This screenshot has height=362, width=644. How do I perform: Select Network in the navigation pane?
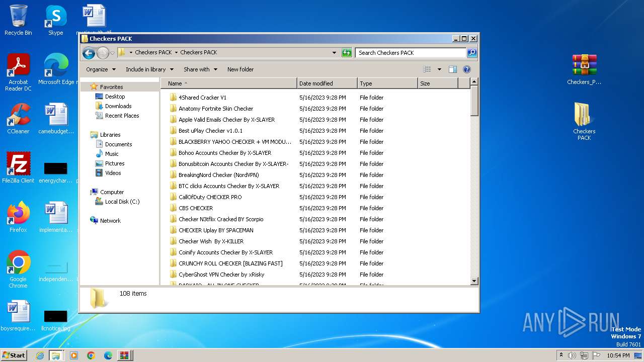click(x=110, y=221)
